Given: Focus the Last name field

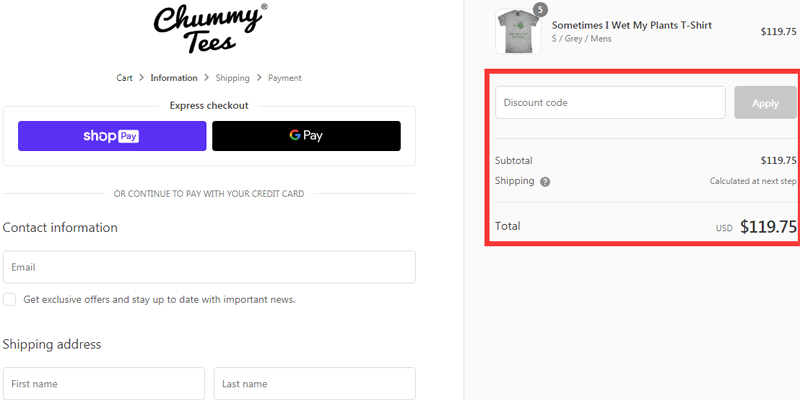Looking at the screenshot, I should point(315,384).
